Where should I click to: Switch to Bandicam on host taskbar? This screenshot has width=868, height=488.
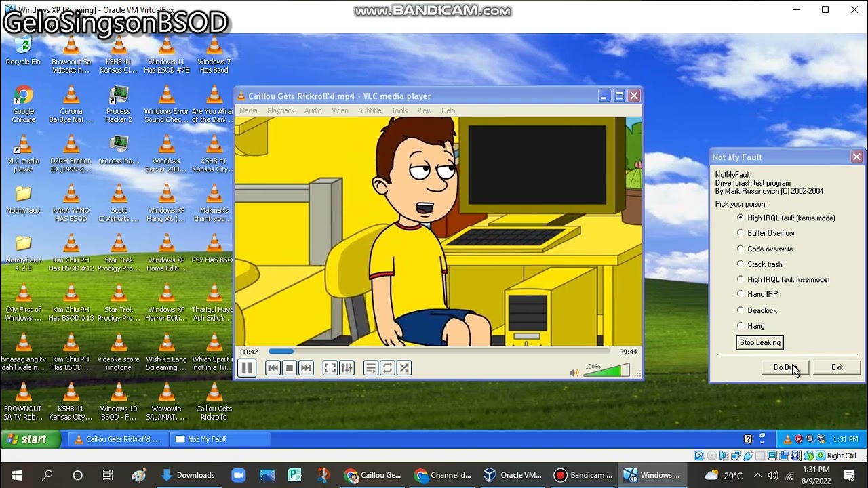point(583,475)
